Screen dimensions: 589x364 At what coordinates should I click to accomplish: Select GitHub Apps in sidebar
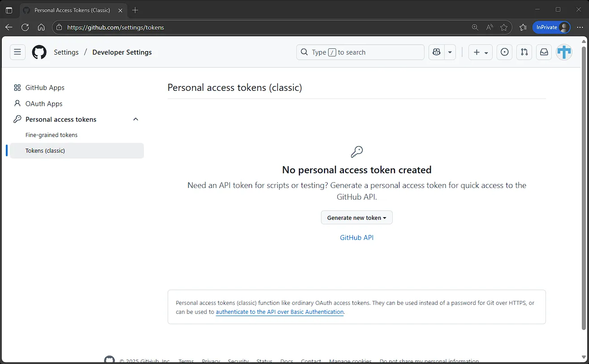[x=45, y=88]
